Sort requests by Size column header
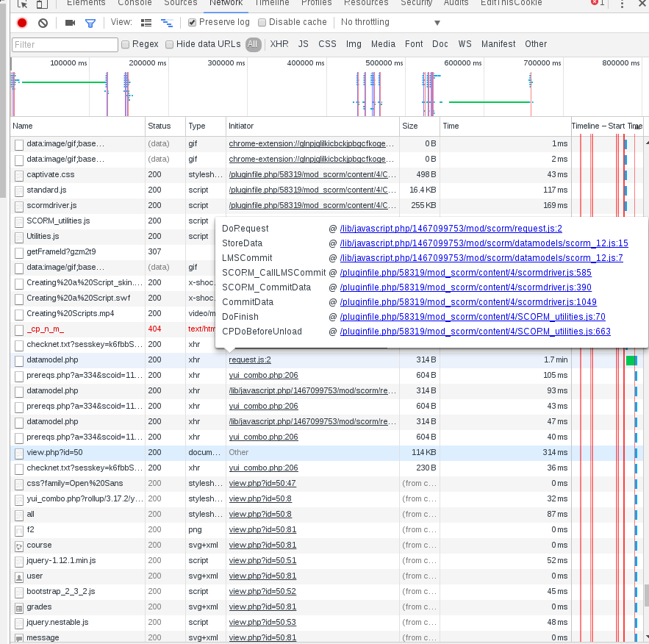This screenshot has height=644, width=649. click(x=419, y=126)
